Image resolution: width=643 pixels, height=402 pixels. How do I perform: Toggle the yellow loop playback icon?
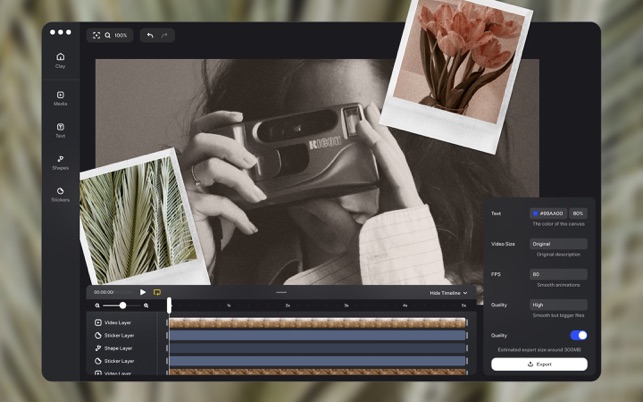pos(157,292)
